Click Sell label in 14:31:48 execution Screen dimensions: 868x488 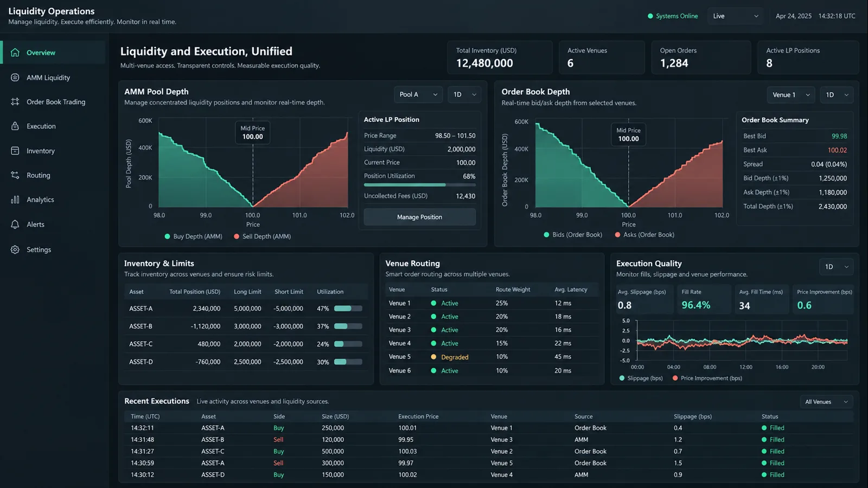pos(278,440)
